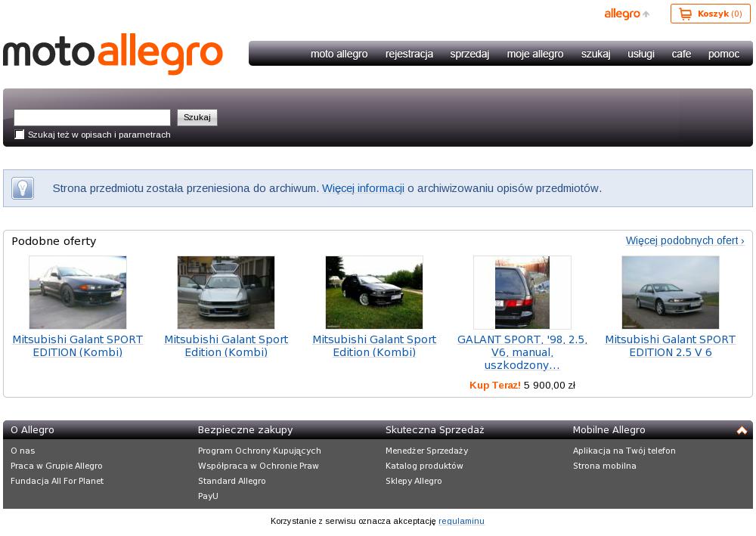Open thumbnail of black Galant on grass

(374, 293)
